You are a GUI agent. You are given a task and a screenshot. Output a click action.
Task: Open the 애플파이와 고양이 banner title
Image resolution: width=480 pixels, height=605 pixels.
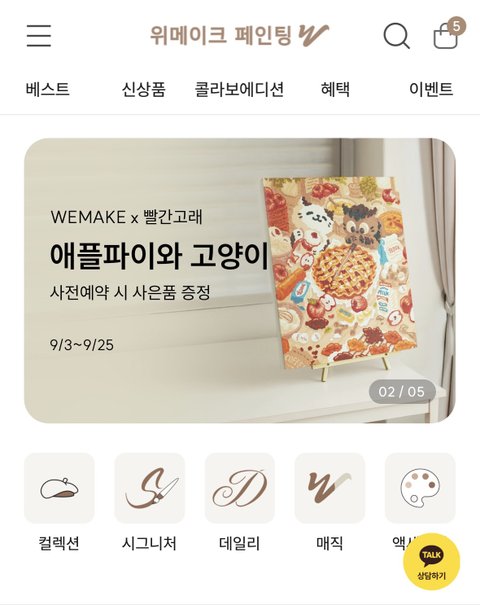(159, 256)
